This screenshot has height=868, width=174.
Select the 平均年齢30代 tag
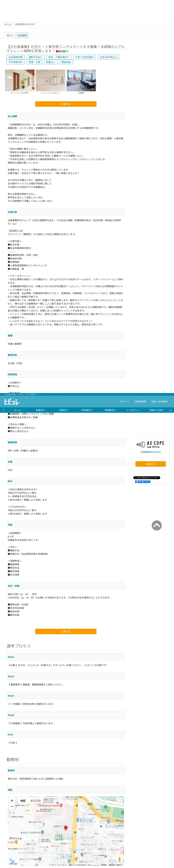pyautogui.click(x=16, y=62)
